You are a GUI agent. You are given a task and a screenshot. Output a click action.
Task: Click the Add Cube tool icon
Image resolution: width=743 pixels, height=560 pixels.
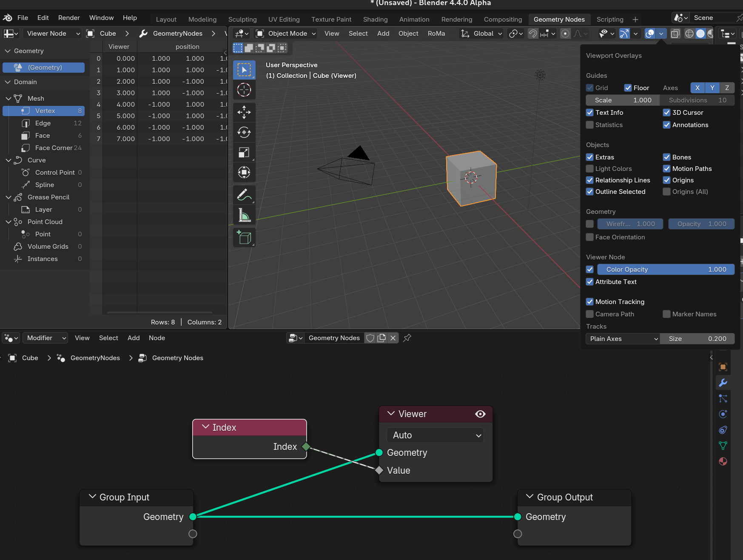[x=244, y=238]
